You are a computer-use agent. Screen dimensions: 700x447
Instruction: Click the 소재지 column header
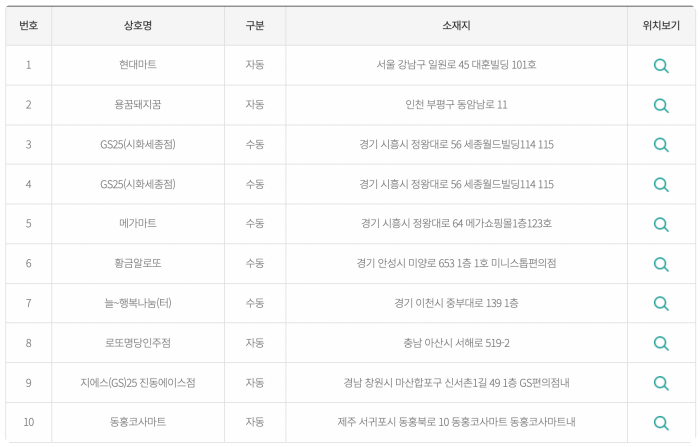point(456,25)
